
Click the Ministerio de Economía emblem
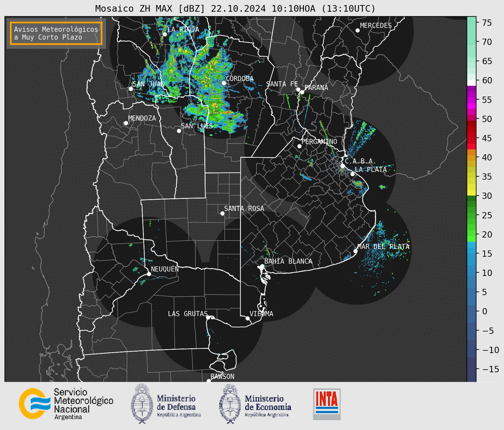point(229,404)
